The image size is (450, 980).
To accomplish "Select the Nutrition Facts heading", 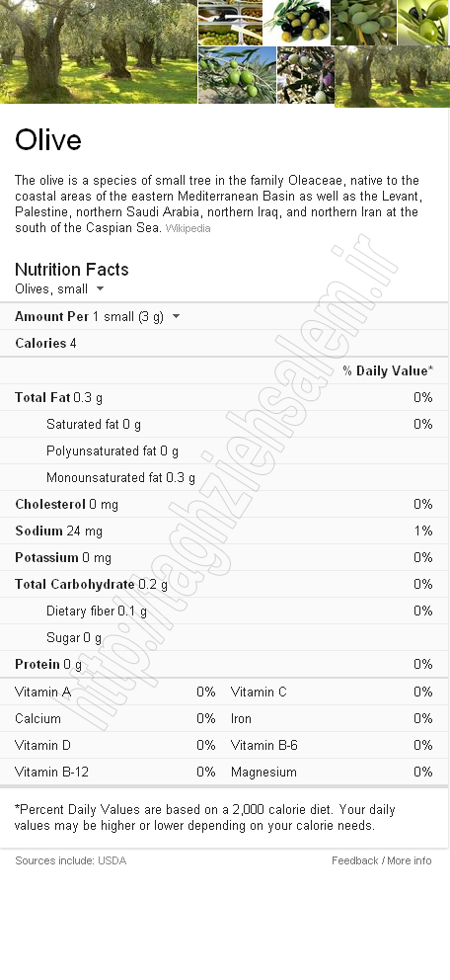I will coord(72,270).
